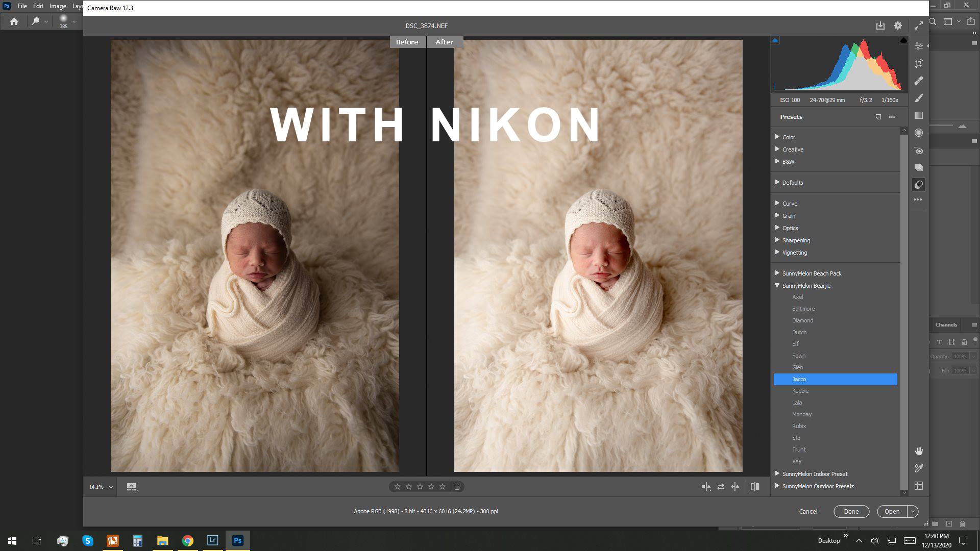This screenshot has width=980, height=551.
Task: Apply the Keebie preset
Action: coord(800,391)
